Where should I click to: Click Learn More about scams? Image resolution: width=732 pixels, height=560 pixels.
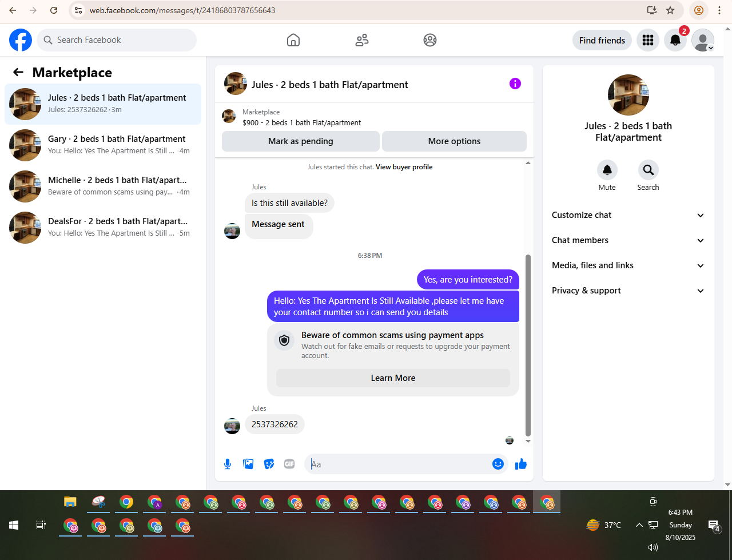click(393, 378)
